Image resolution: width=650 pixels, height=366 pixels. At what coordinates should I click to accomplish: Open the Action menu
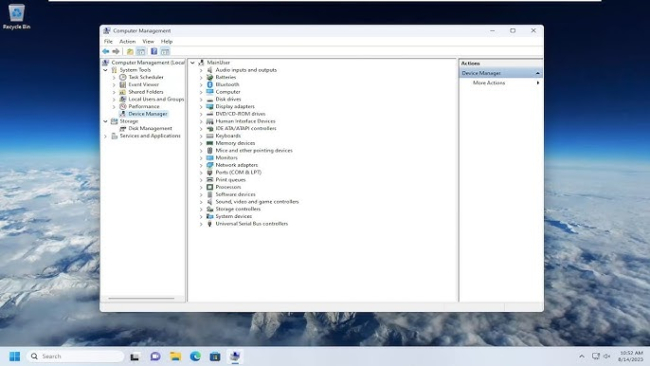click(x=127, y=41)
